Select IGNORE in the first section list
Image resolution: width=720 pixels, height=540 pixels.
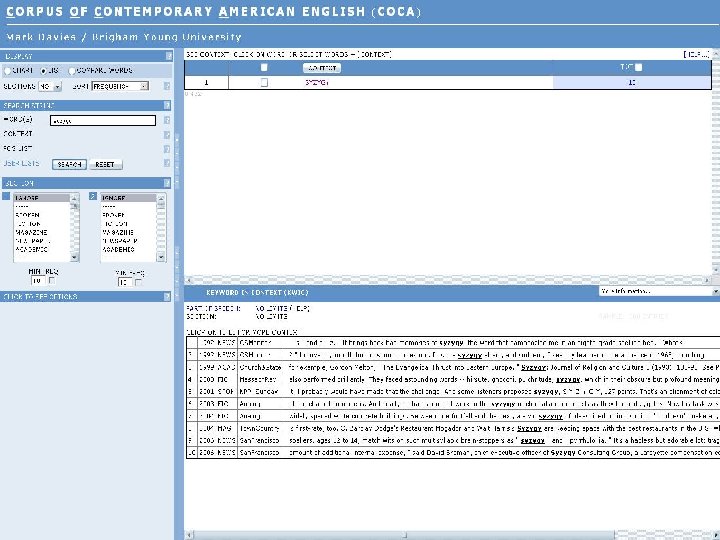coord(42,198)
